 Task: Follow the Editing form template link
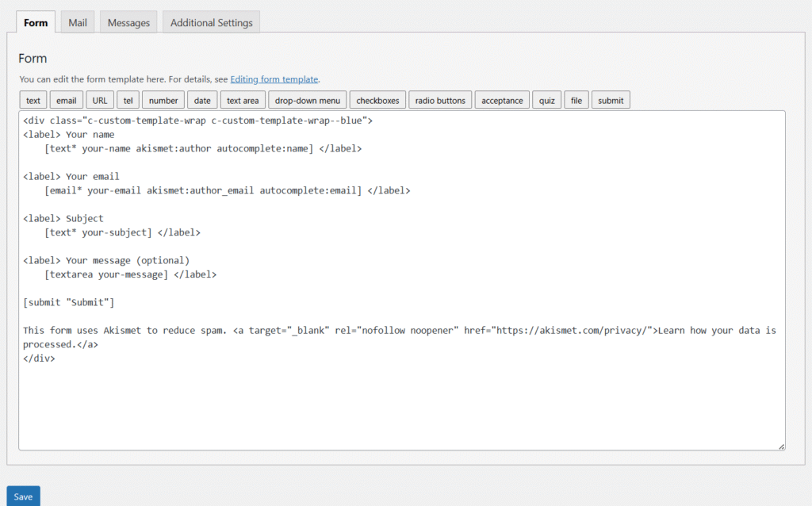(x=274, y=79)
